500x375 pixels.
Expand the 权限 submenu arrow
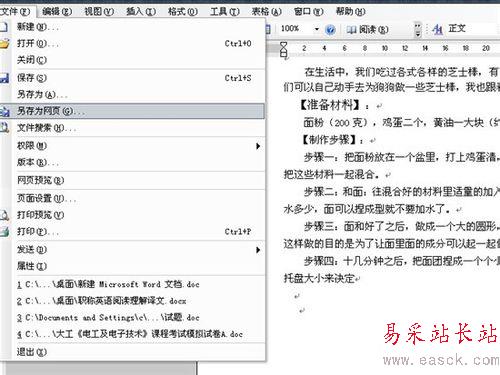click(258, 146)
